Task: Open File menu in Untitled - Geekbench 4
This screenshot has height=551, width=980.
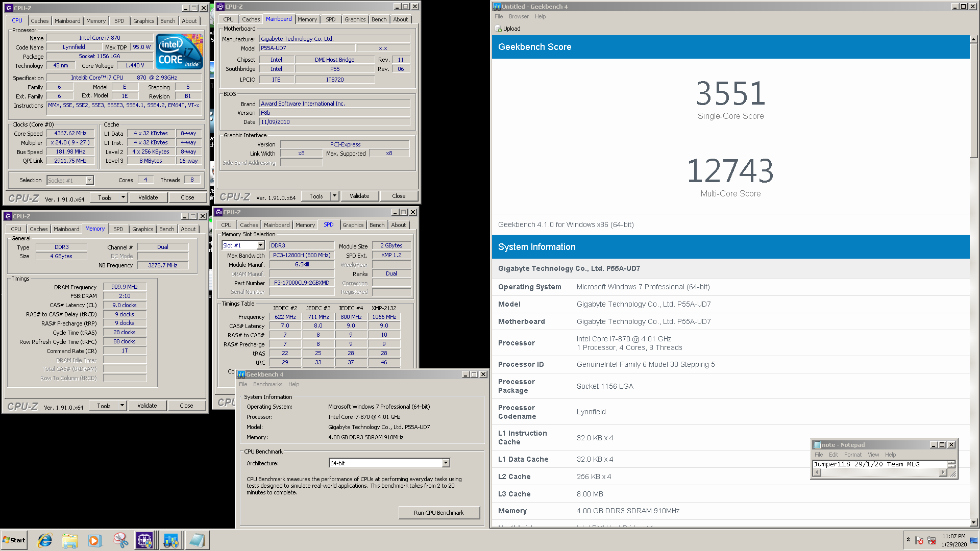Action: (499, 16)
